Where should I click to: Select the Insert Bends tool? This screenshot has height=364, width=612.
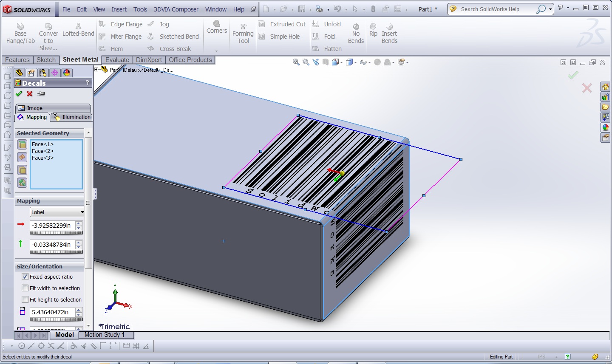tap(389, 34)
